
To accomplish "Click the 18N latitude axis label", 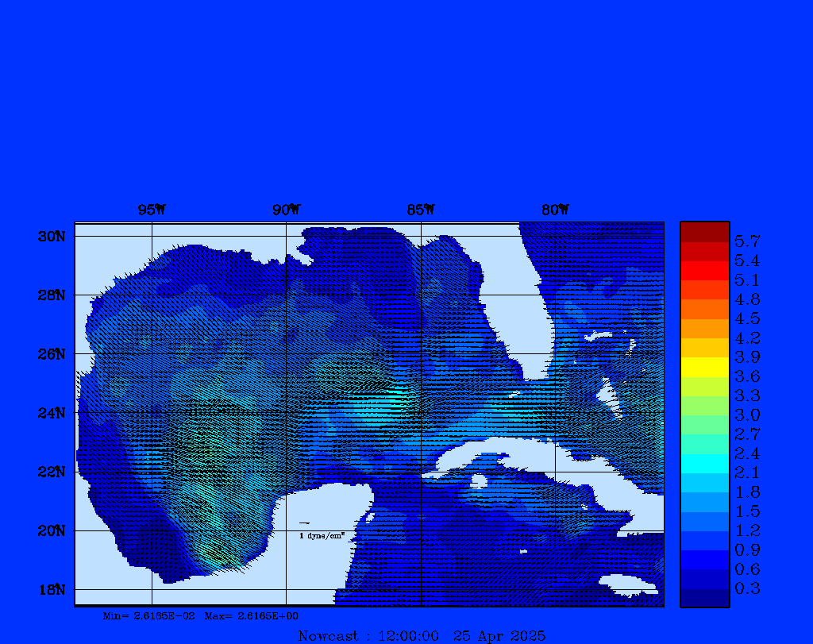I will [x=54, y=589].
